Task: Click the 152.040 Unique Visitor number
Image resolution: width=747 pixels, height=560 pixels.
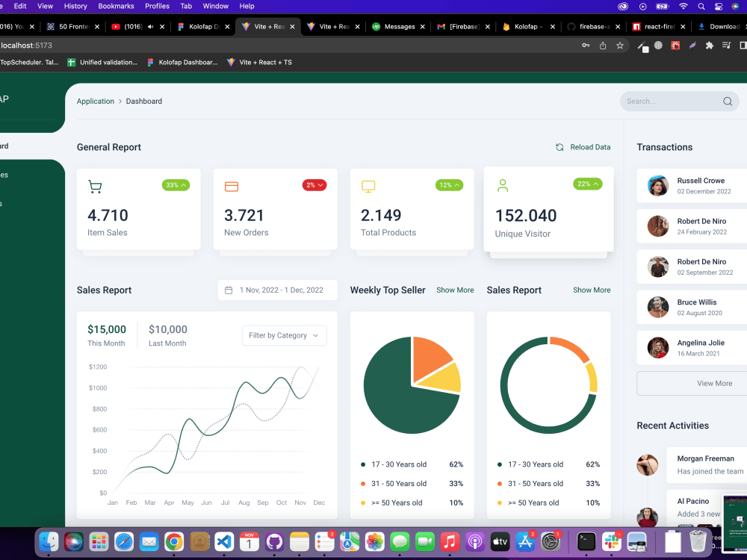Action: click(526, 216)
